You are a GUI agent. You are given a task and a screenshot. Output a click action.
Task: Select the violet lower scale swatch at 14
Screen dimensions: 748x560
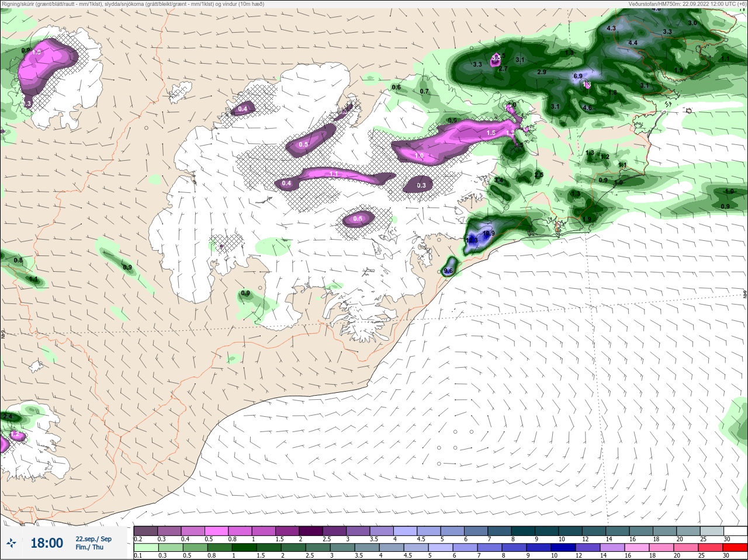(612, 548)
